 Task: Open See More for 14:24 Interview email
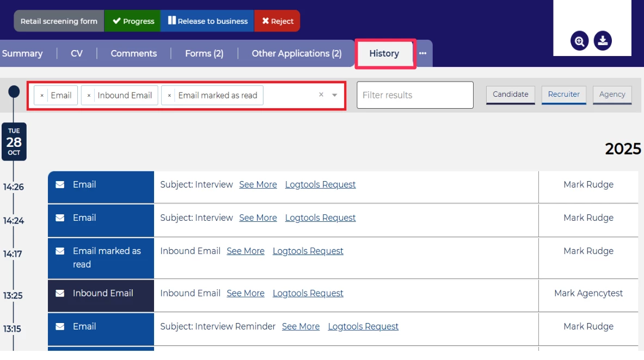point(258,218)
